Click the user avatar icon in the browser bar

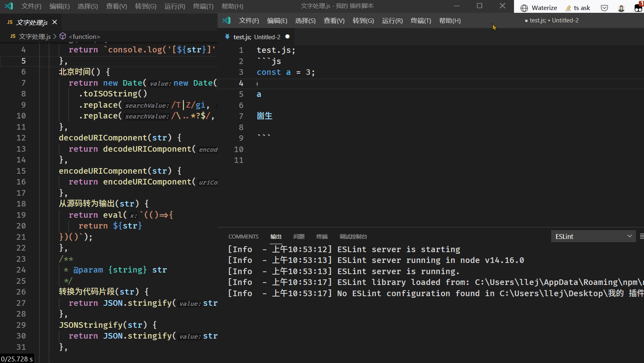tap(621, 8)
